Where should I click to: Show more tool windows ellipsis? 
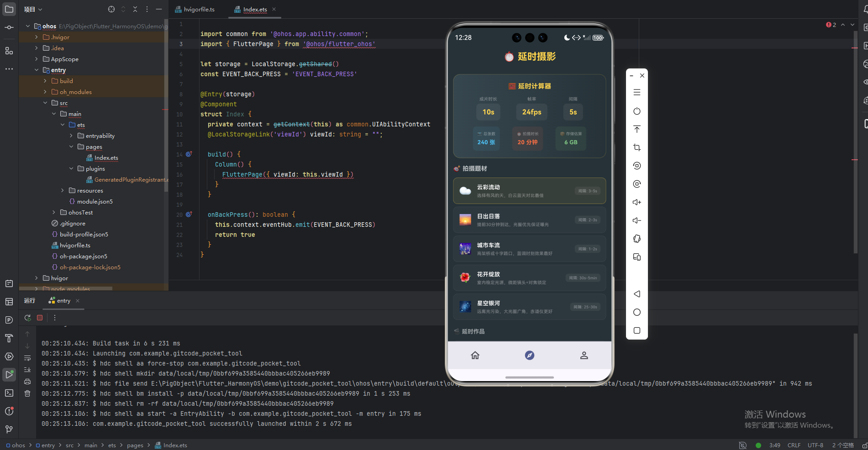9,69
